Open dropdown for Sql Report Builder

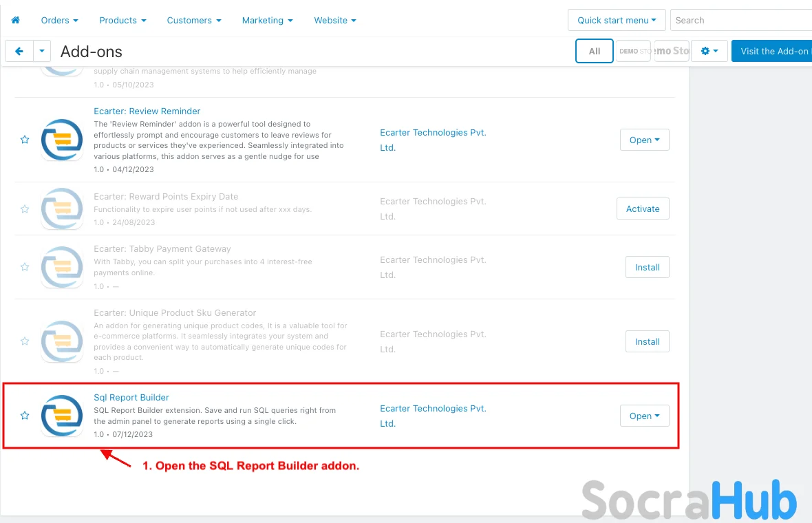click(645, 416)
